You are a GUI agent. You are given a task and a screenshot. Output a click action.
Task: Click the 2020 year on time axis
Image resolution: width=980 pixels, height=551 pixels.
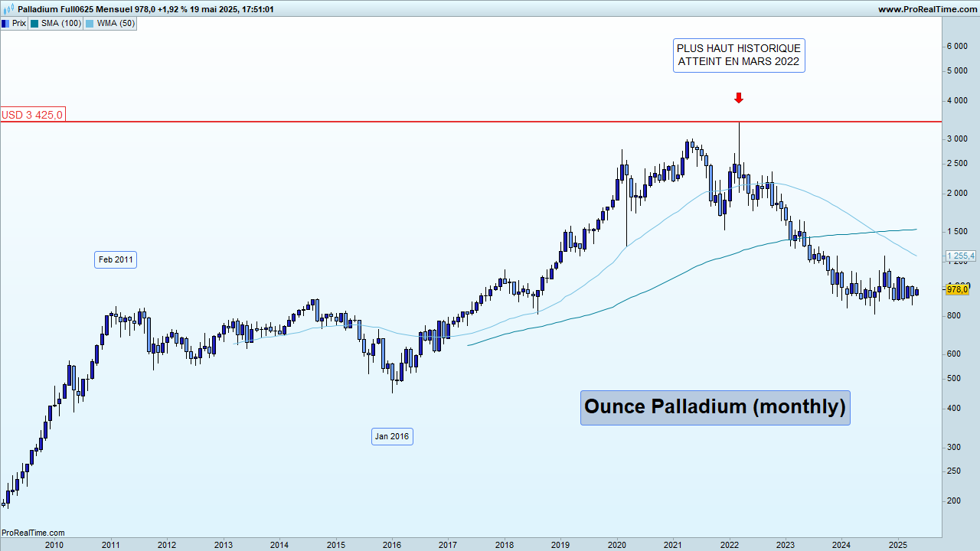(x=617, y=545)
